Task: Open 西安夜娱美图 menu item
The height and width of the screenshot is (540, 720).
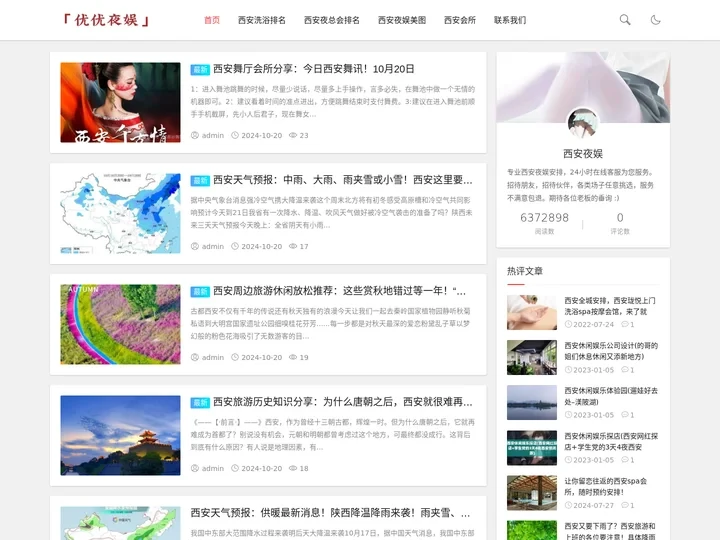Action: [x=402, y=20]
